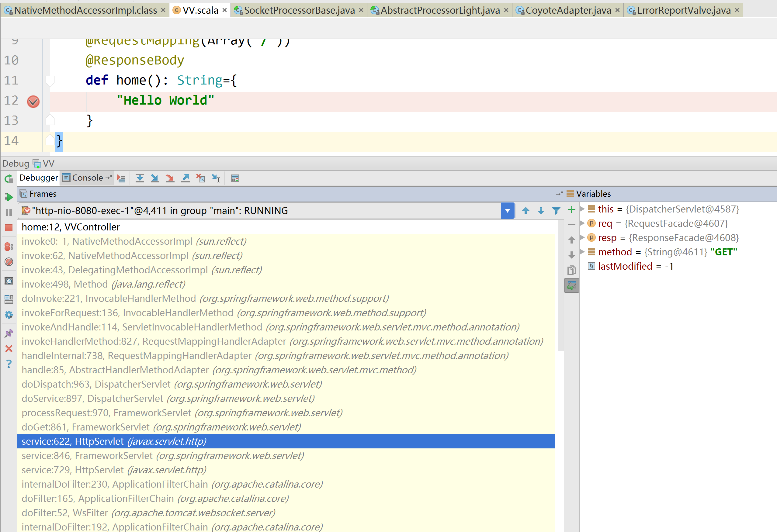Click home:12, VVController stack frame

(71, 227)
